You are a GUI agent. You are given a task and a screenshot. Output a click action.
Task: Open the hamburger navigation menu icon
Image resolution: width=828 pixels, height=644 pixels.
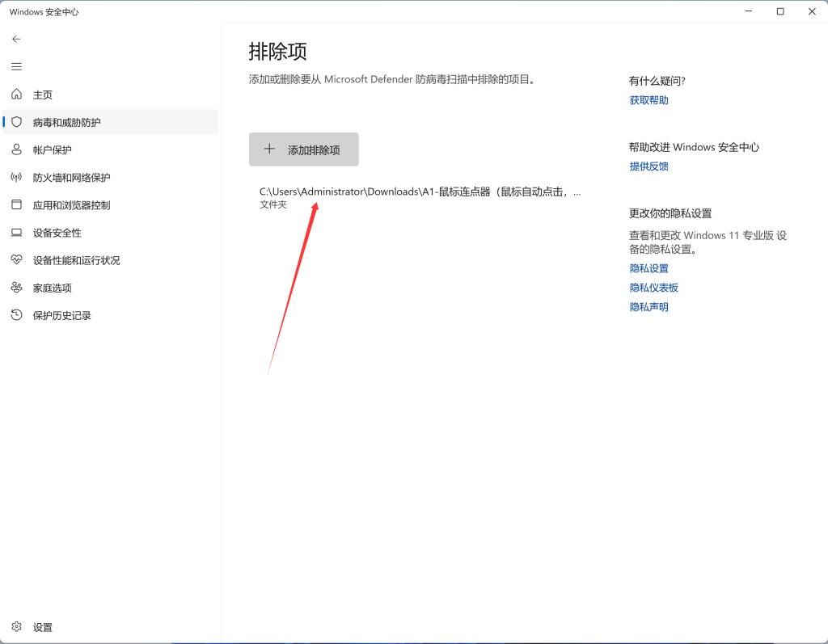[16, 66]
